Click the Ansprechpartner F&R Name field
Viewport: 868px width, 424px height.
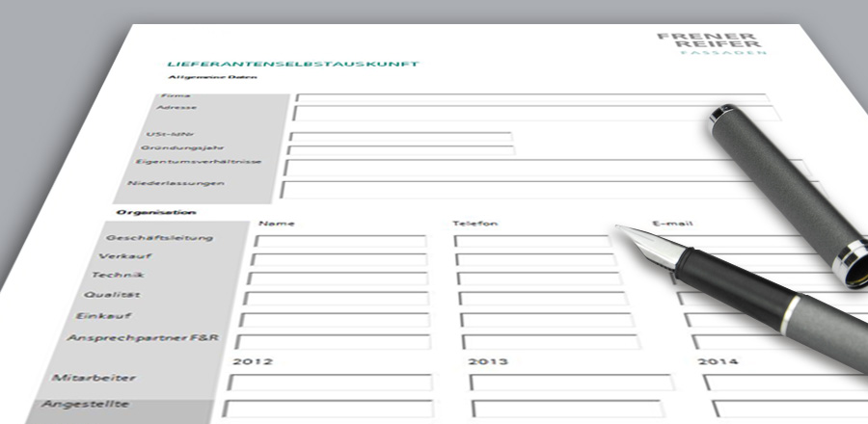(333, 342)
